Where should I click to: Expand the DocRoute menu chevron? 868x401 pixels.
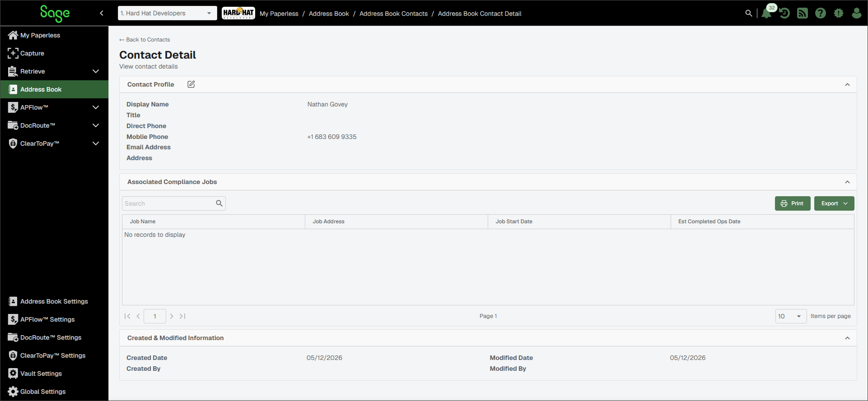click(96, 125)
